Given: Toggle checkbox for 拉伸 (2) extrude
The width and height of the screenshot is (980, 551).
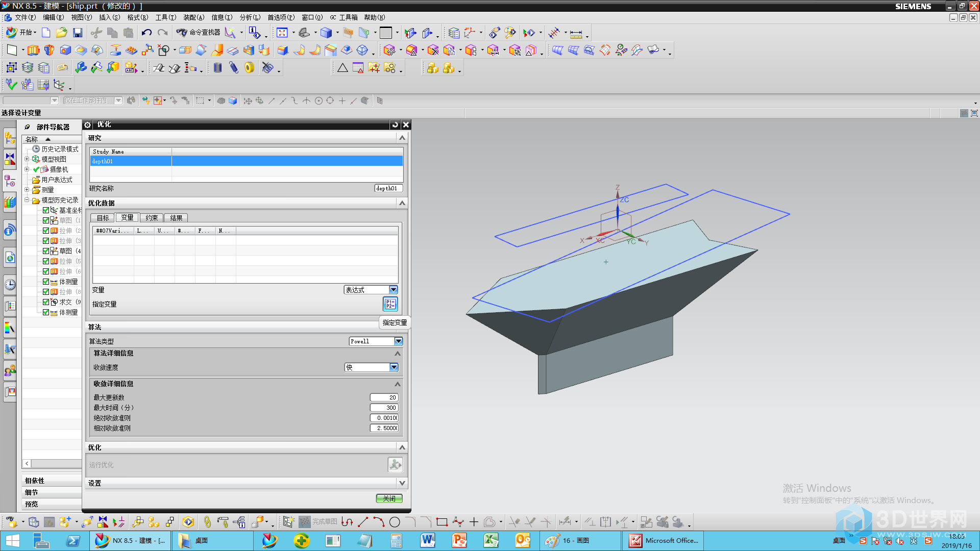Looking at the screenshot, I should [46, 231].
